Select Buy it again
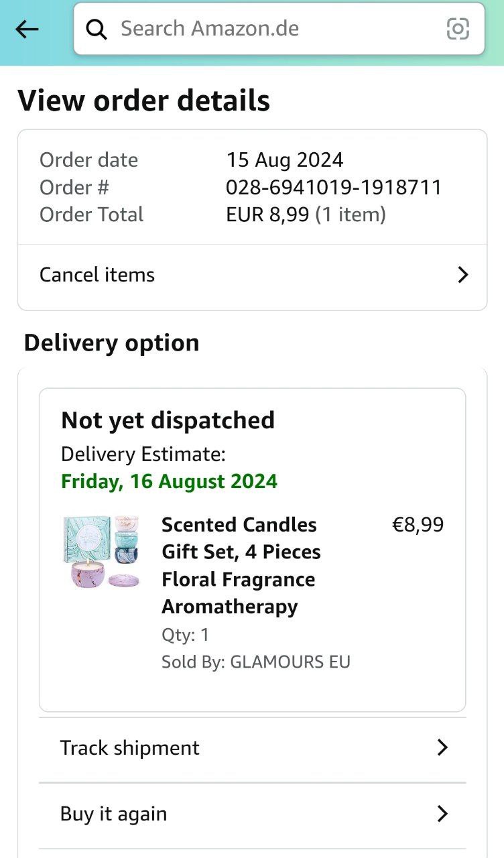 (x=252, y=814)
